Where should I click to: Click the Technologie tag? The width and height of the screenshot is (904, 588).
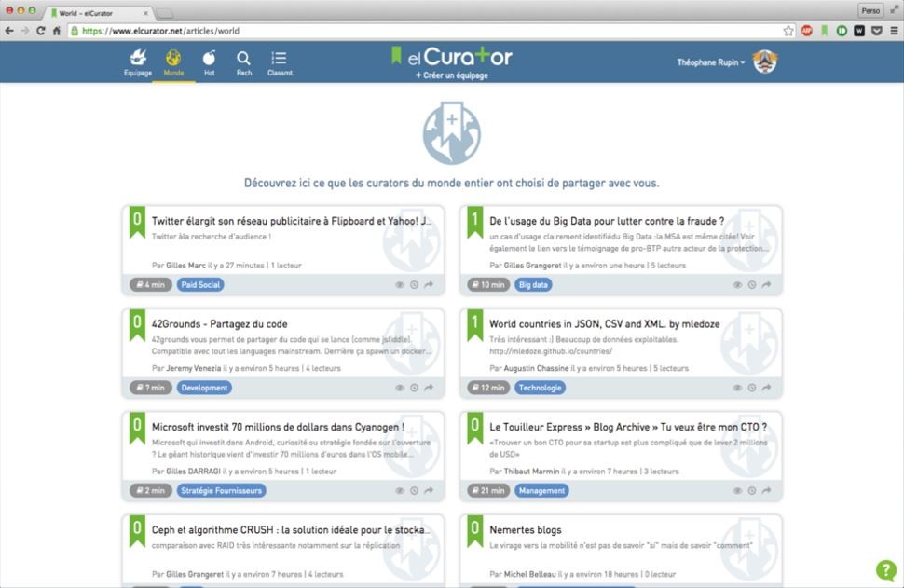click(x=540, y=388)
